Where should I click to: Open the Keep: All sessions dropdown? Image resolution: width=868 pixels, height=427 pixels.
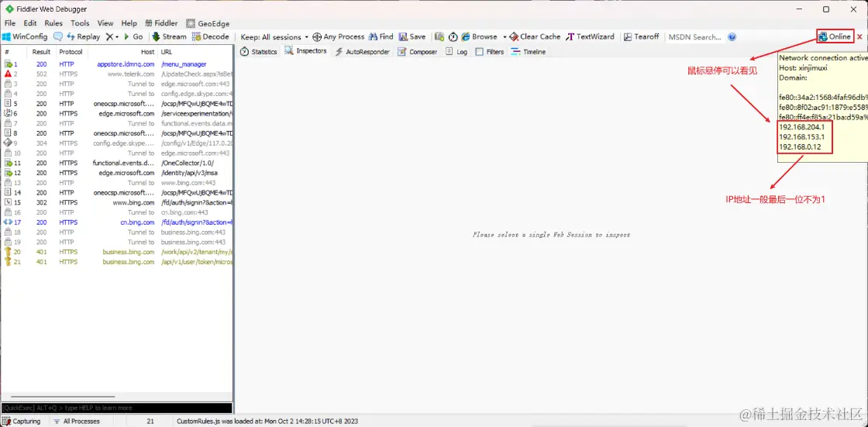pos(274,37)
